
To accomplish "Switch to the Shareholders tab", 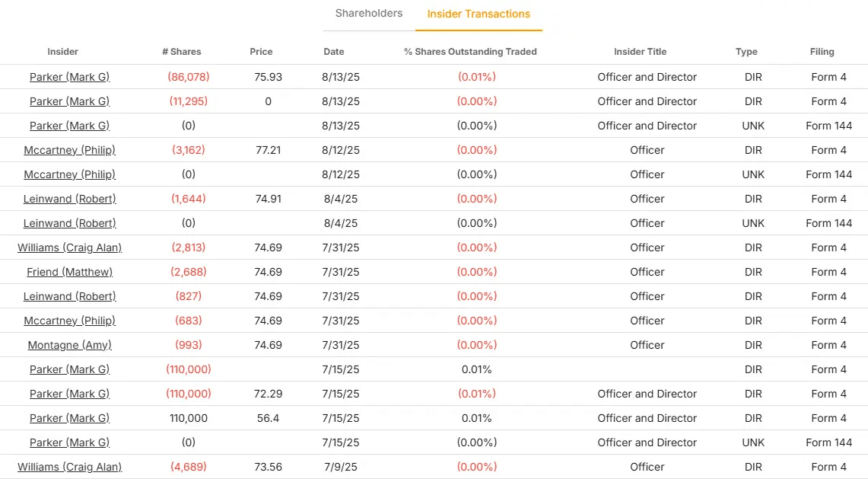I will click(x=369, y=14).
